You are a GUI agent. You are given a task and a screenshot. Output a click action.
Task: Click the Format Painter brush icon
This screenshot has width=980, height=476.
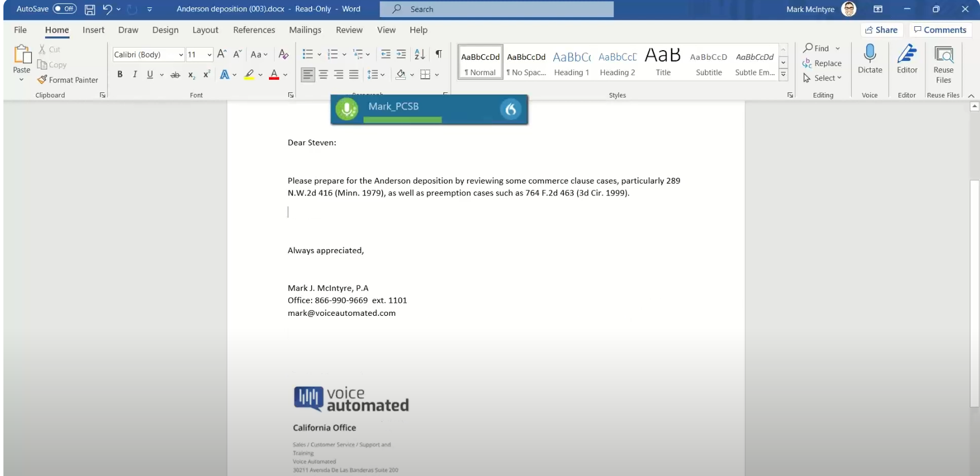tap(42, 80)
